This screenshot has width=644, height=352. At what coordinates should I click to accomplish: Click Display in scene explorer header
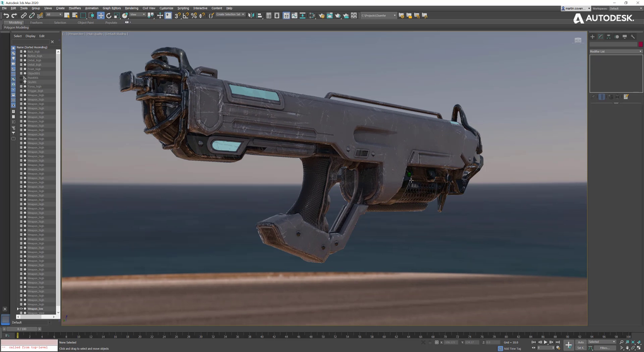click(30, 36)
